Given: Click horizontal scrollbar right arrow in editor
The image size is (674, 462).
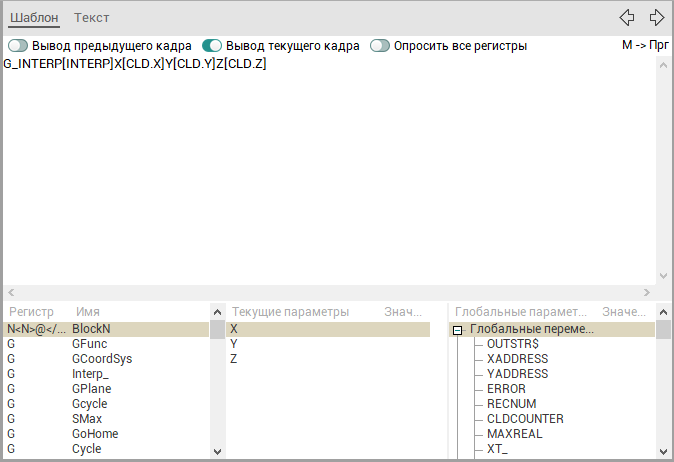Looking at the screenshot, I should [x=646, y=292].
